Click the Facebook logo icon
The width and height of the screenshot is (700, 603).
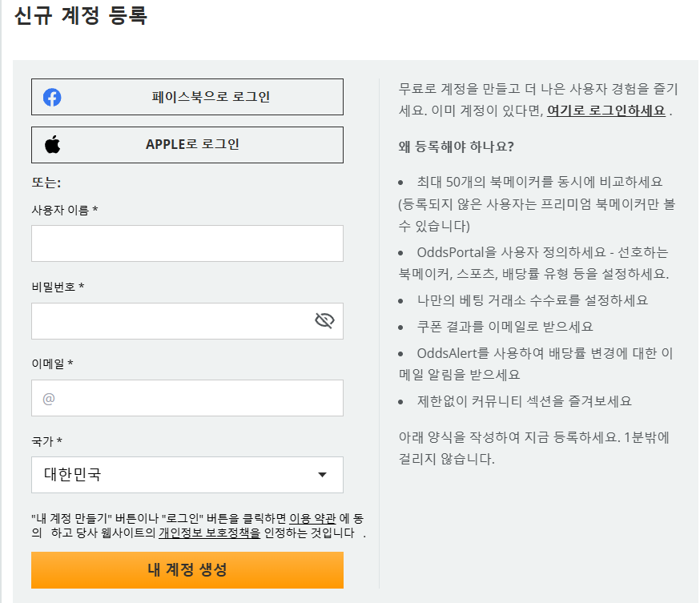[x=52, y=98]
